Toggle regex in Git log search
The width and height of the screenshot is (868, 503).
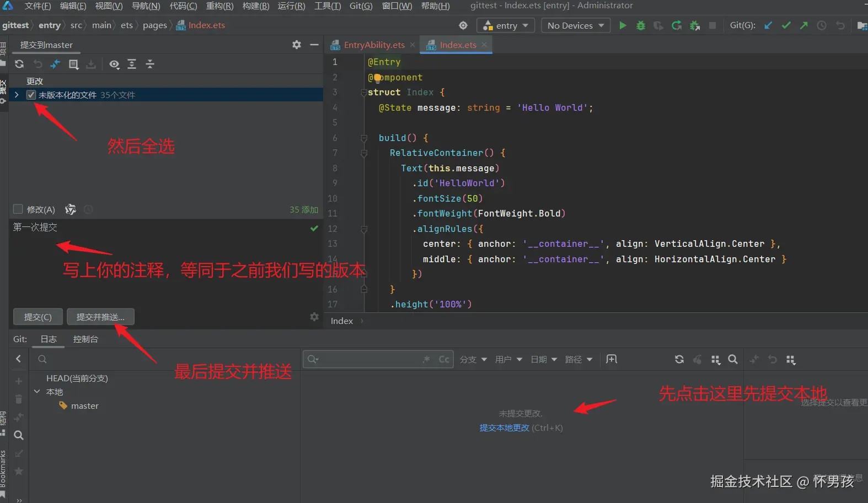[x=426, y=359]
